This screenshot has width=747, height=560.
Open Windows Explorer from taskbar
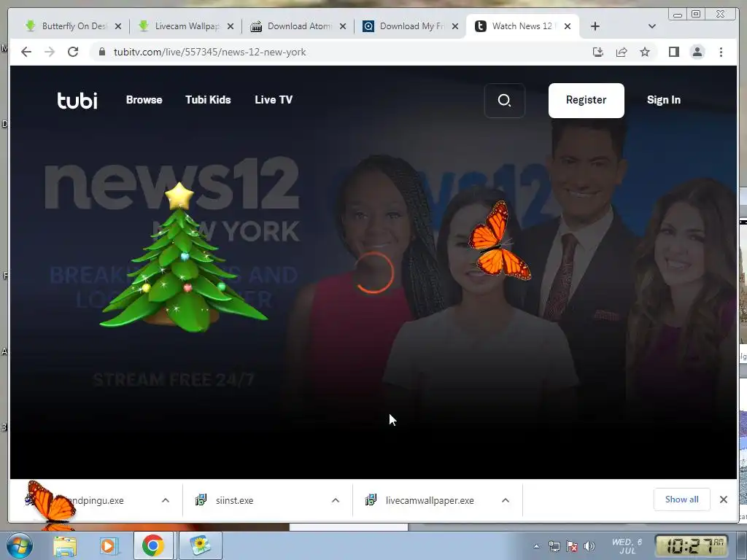tap(64, 546)
